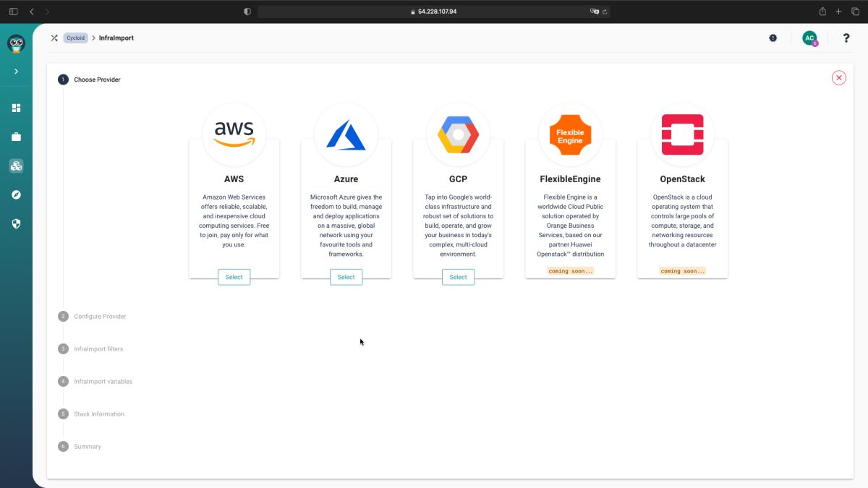Image resolution: width=868 pixels, height=488 pixels.
Task: Click the FlexibleEngine coming soon badge
Action: coord(570,271)
